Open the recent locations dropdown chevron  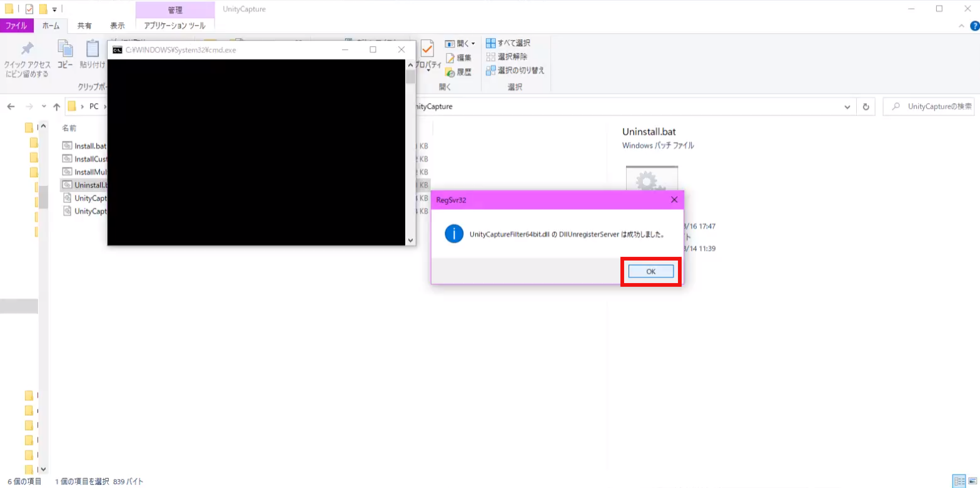44,107
